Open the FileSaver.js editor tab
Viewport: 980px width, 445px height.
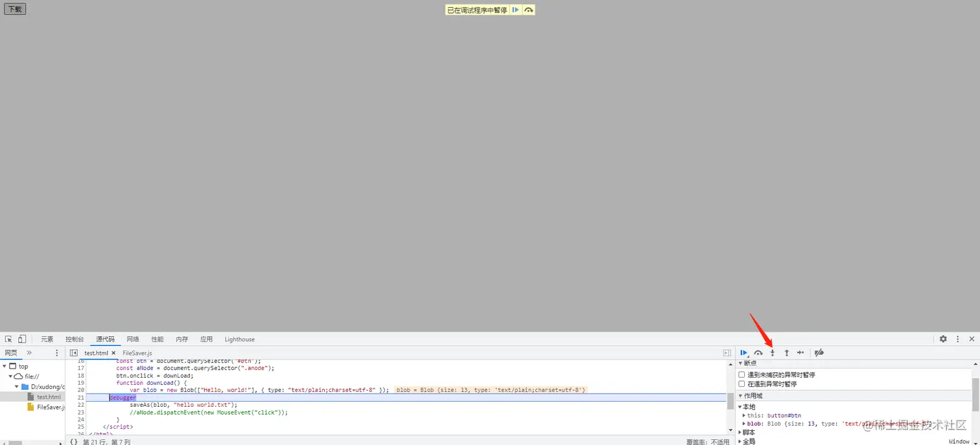click(x=136, y=353)
